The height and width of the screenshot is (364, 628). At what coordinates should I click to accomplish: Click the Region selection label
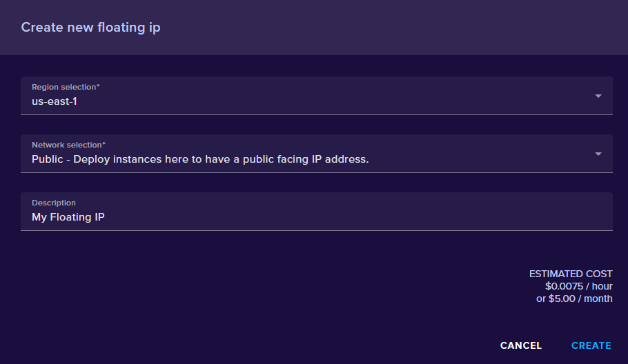tap(66, 87)
